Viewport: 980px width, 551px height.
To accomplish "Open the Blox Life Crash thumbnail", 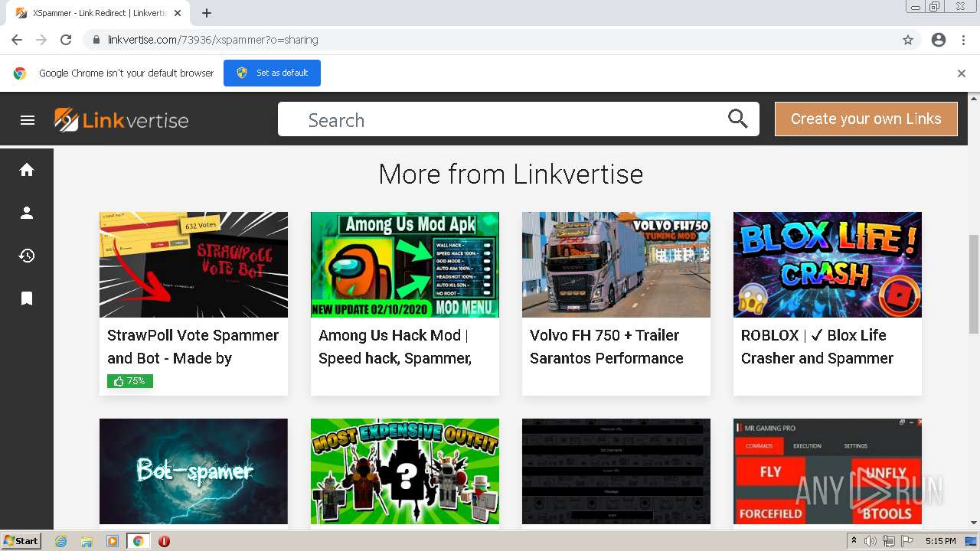I will 828,265.
